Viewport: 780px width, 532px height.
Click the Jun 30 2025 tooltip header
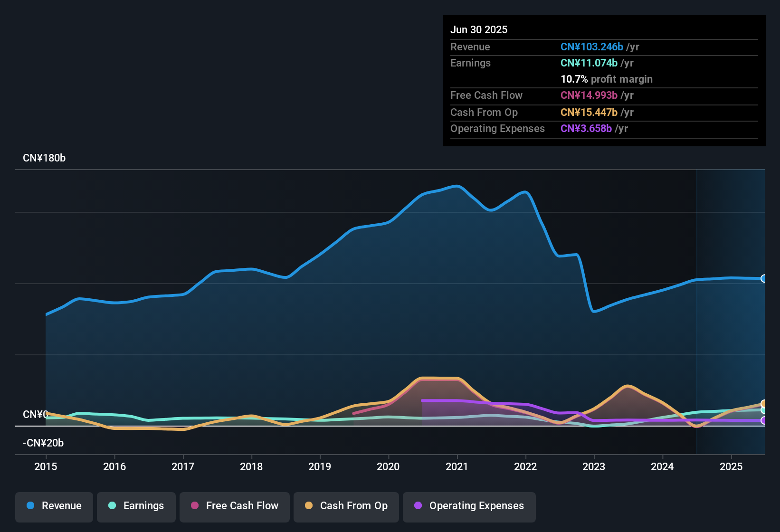point(479,29)
